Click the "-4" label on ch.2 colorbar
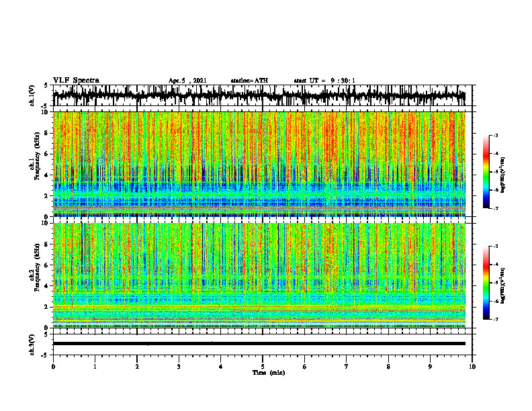This screenshot has height=411, width=532. (x=495, y=265)
